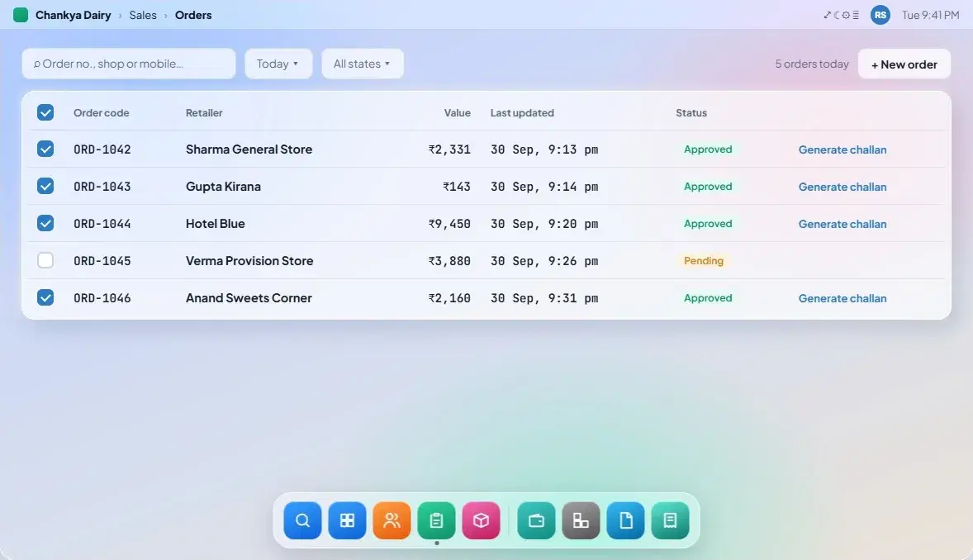This screenshot has height=560, width=973.
Task: Go to the Sales breadcrumb
Action: point(143,15)
